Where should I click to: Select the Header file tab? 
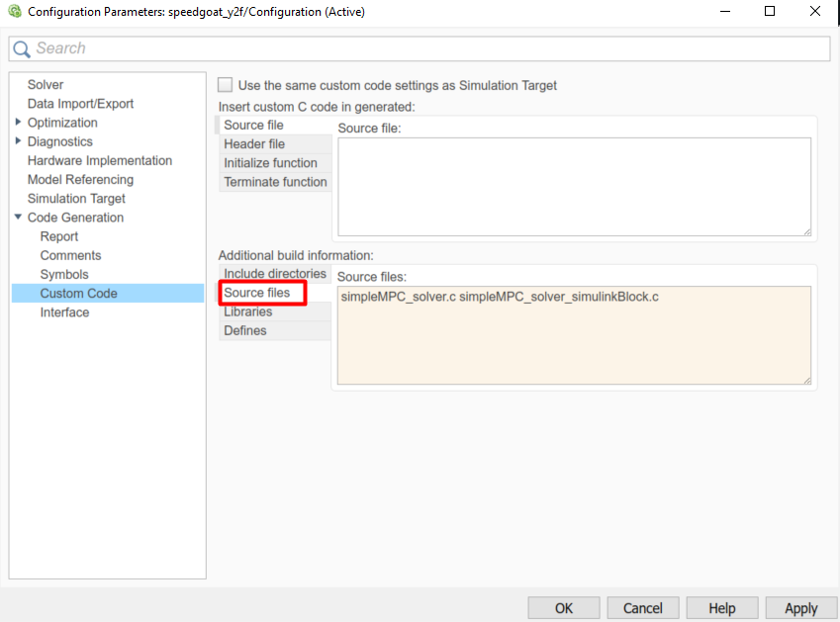[254, 144]
